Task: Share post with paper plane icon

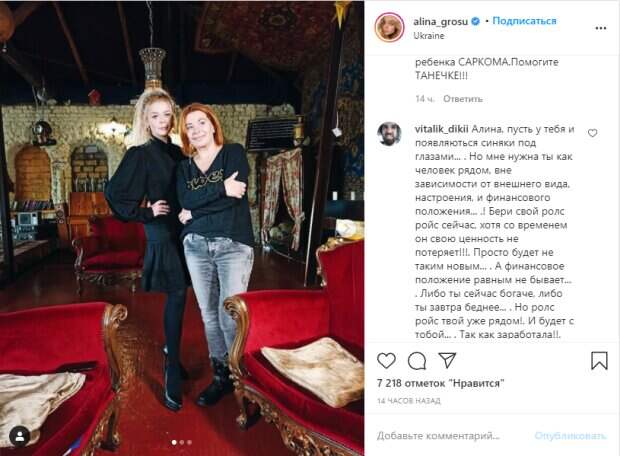Action: pos(447,360)
